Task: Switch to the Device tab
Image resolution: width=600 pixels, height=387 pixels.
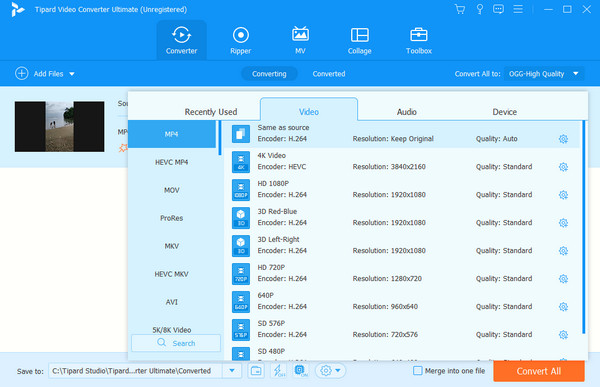Action: coord(504,112)
